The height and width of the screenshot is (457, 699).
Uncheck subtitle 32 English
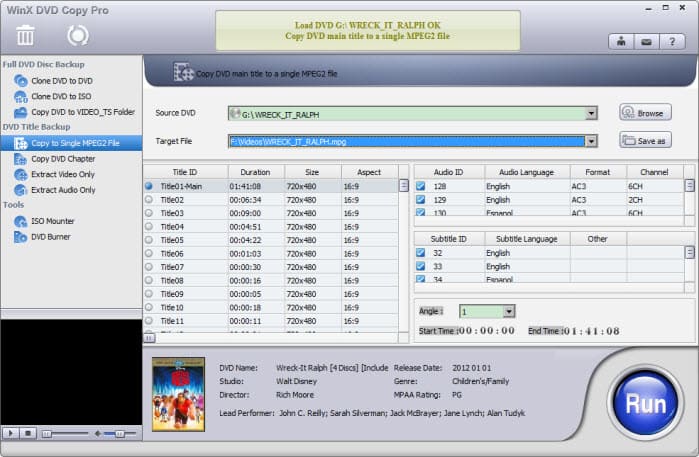click(420, 253)
